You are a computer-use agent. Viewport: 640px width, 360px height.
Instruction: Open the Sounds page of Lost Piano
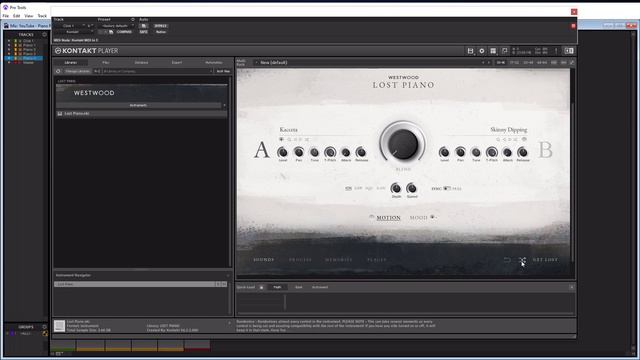click(x=264, y=260)
